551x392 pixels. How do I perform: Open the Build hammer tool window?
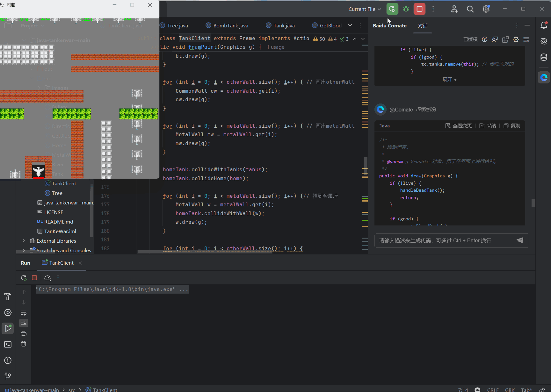(x=8, y=296)
